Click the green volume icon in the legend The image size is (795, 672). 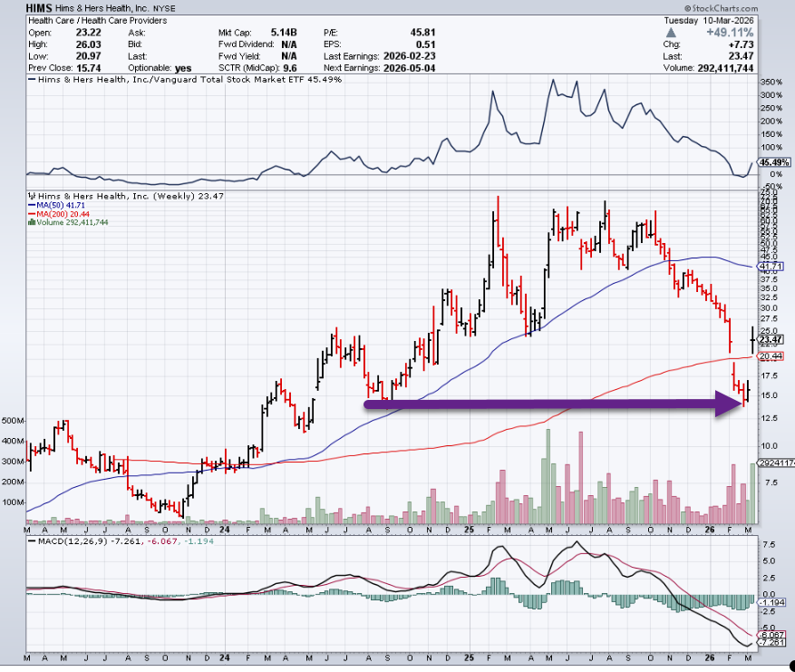click(31, 222)
